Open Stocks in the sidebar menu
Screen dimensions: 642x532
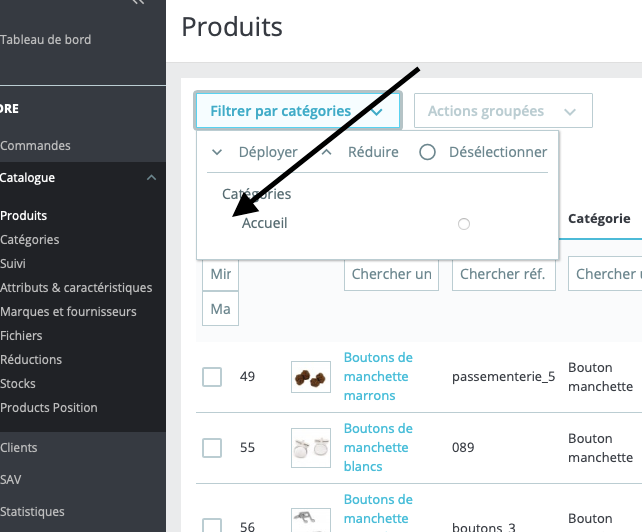click(x=18, y=384)
